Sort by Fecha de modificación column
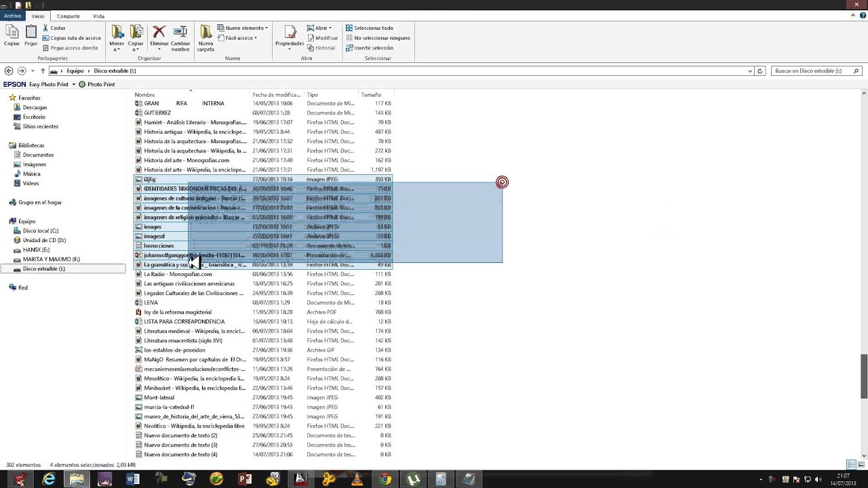Image resolution: width=868 pixels, height=488 pixels. [x=277, y=94]
